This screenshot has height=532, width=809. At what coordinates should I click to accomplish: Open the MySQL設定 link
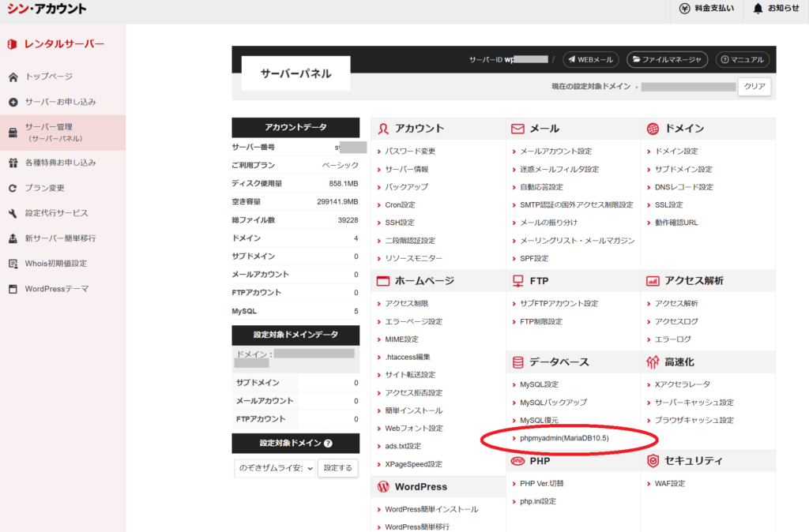point(539,384)
